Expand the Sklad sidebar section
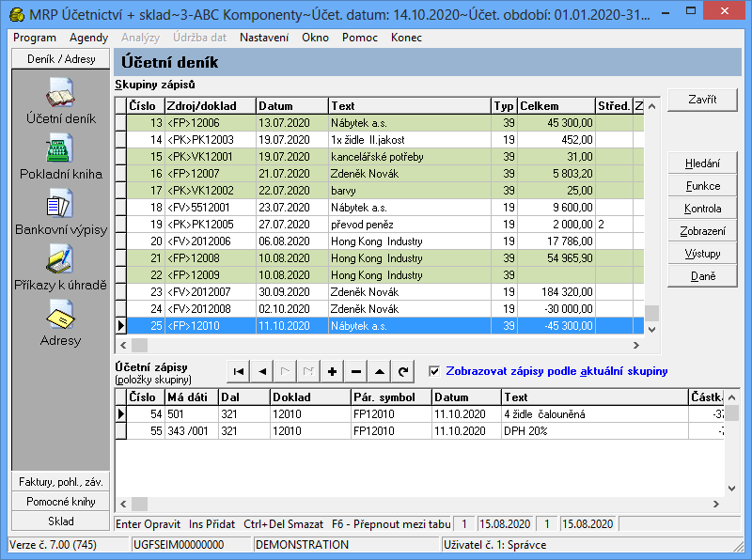This screenshot has height=560, width=752. tap(60, 521)
